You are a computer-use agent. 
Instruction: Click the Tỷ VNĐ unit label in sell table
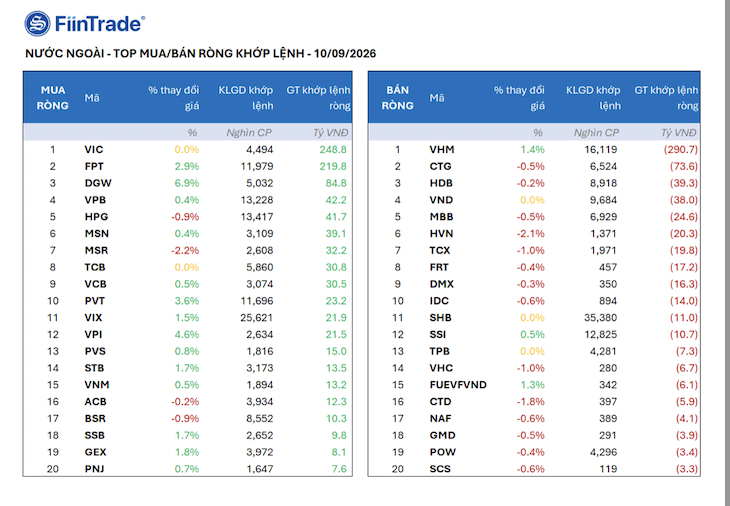(x=679, y=133)
